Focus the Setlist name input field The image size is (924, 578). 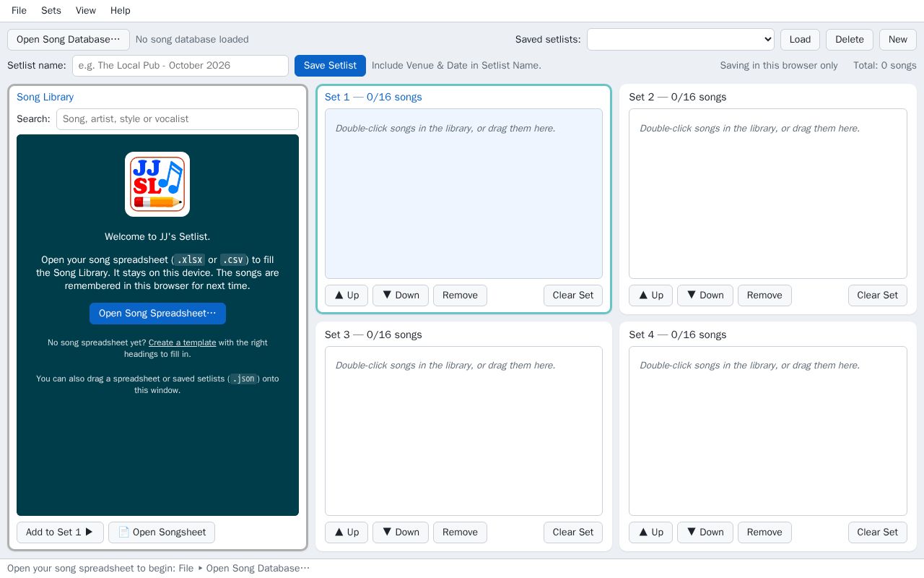(x=180, y=66)
